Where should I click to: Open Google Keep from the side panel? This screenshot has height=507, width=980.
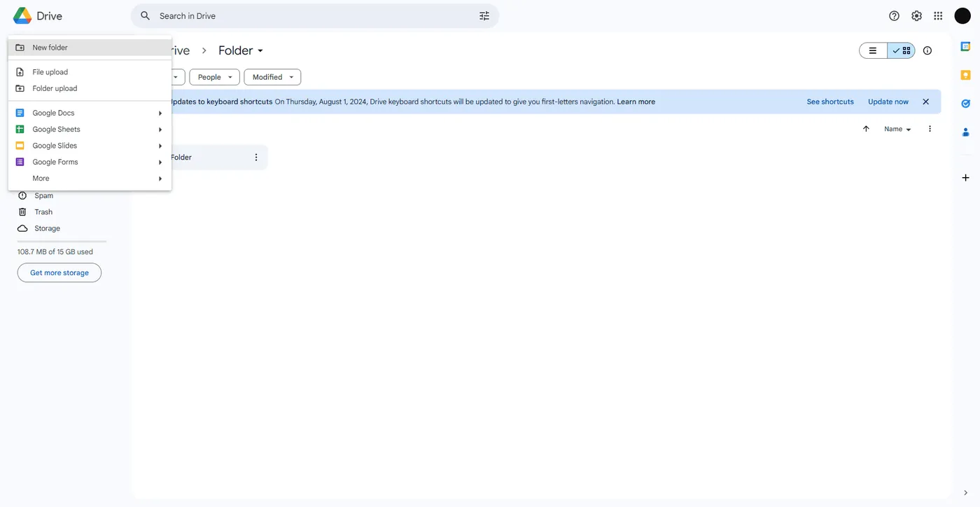click(965, 75)
